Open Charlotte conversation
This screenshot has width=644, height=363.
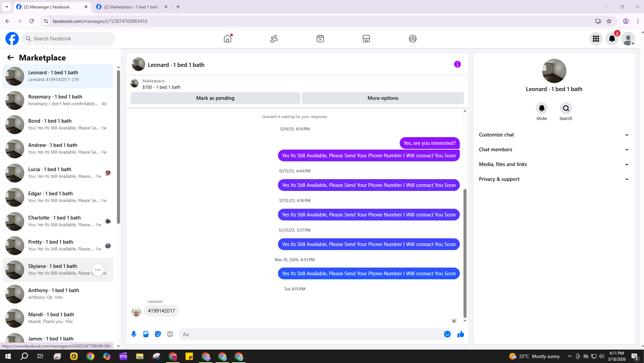pyautogui.click(x=58, y=221)
